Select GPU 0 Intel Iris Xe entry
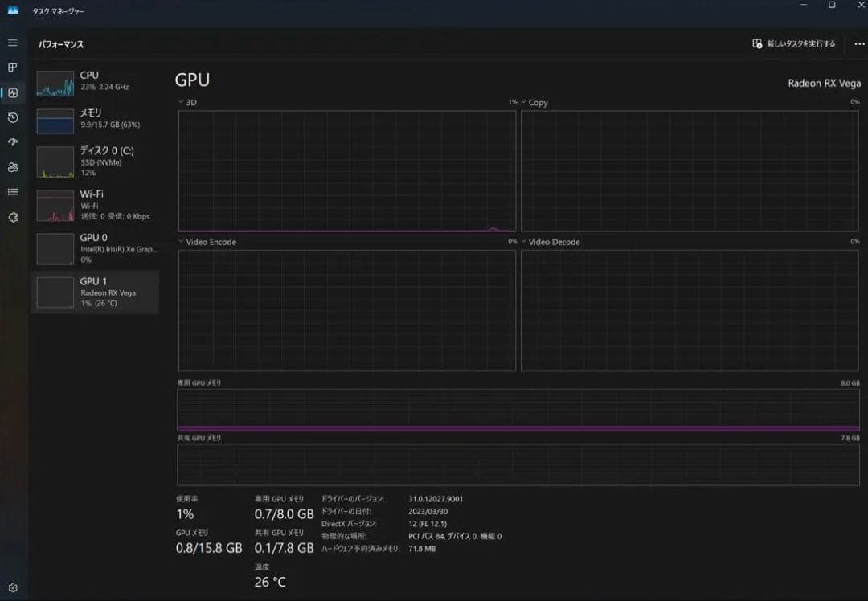Image resolution: width=868 pixels, height=601 pixels. [96, 249]
